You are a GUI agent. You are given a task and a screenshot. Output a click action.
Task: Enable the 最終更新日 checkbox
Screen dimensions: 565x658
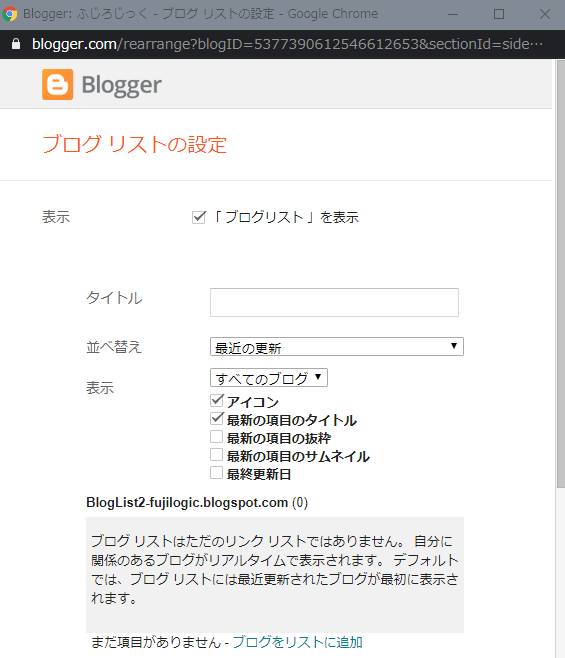(217, 473)
